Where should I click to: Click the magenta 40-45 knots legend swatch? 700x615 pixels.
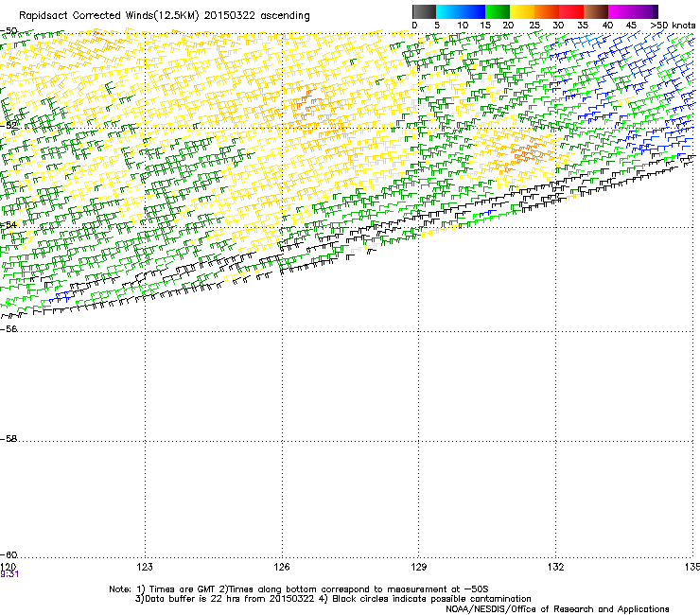tap(621, 11)
